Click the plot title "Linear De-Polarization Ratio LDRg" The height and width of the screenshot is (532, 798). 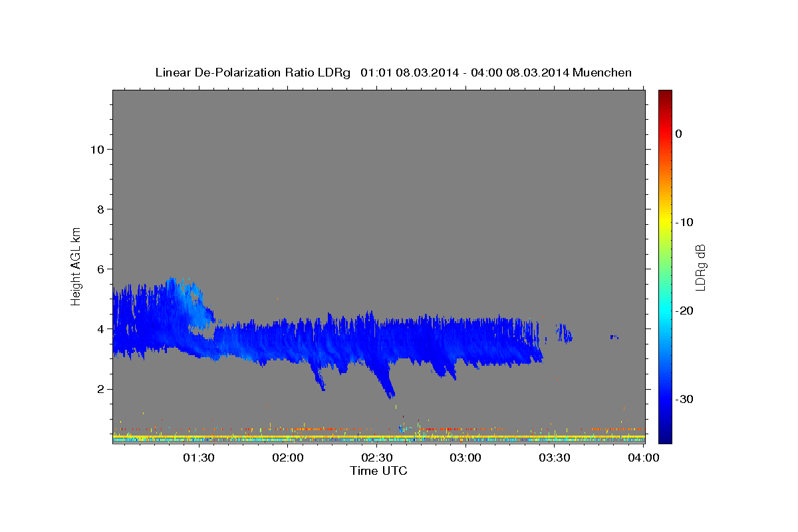click(x=252, y=72)
